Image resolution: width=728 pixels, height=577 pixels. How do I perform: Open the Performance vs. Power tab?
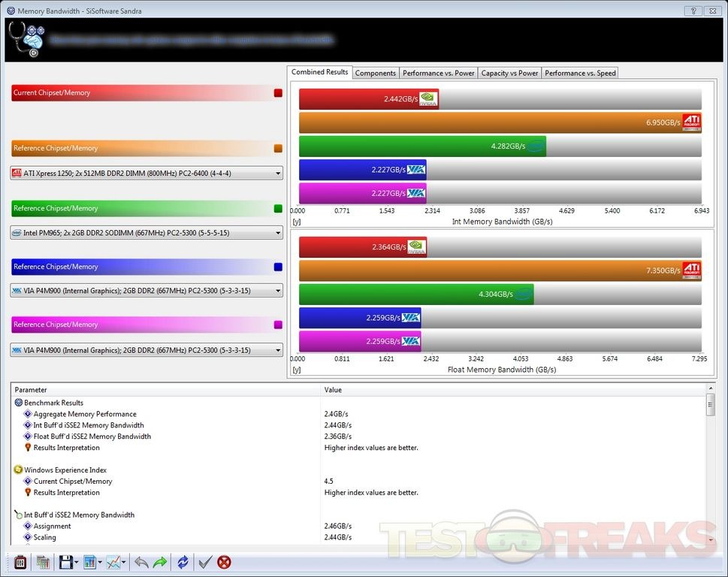click(x=438, y=73)
